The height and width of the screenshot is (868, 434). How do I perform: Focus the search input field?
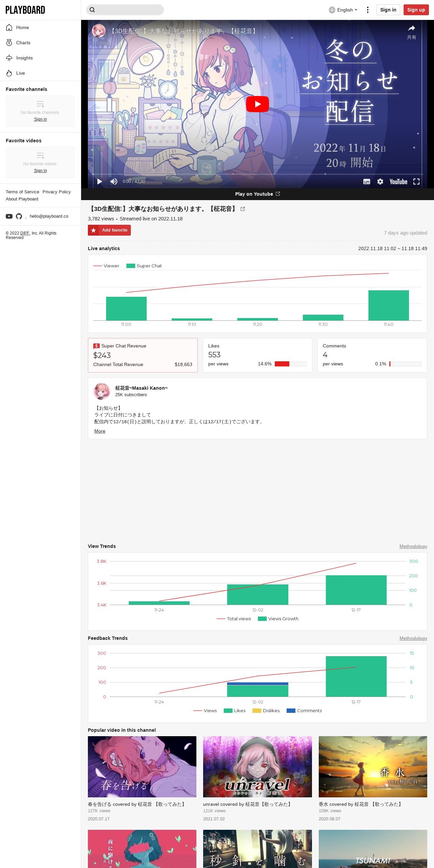coord(125,10)
